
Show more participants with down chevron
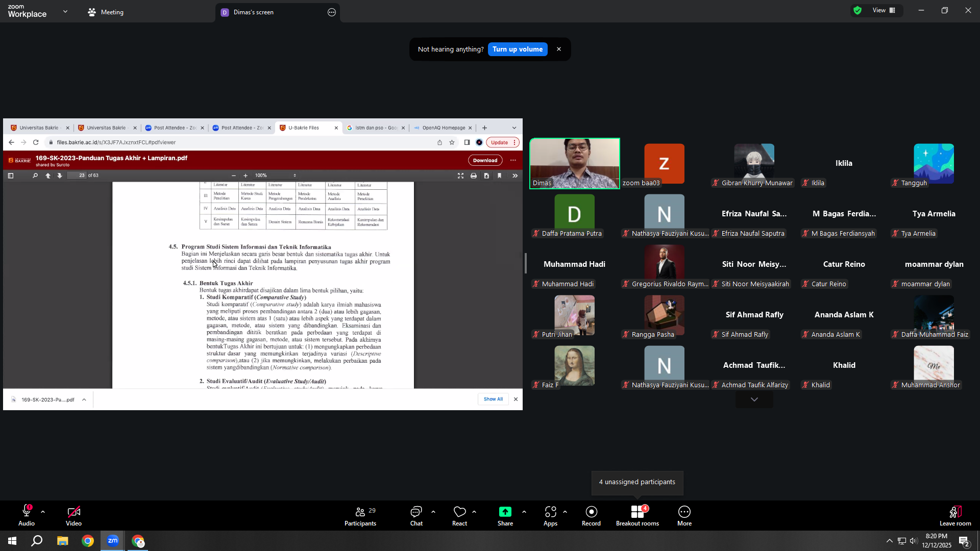coord(754,399)
